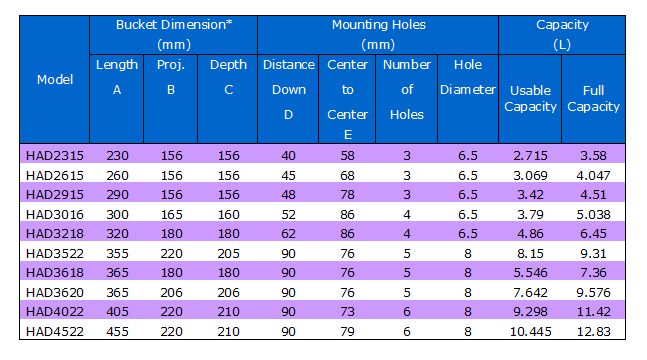The height and width of the screenshot is (360, 647).
Task: Click HAD3218 distance down value 62
Action: (288, 234)
